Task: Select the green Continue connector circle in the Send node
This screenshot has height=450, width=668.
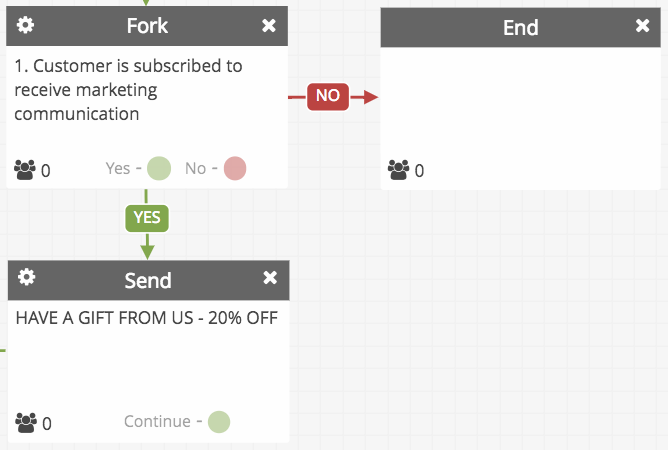Action: pos(219,422)
